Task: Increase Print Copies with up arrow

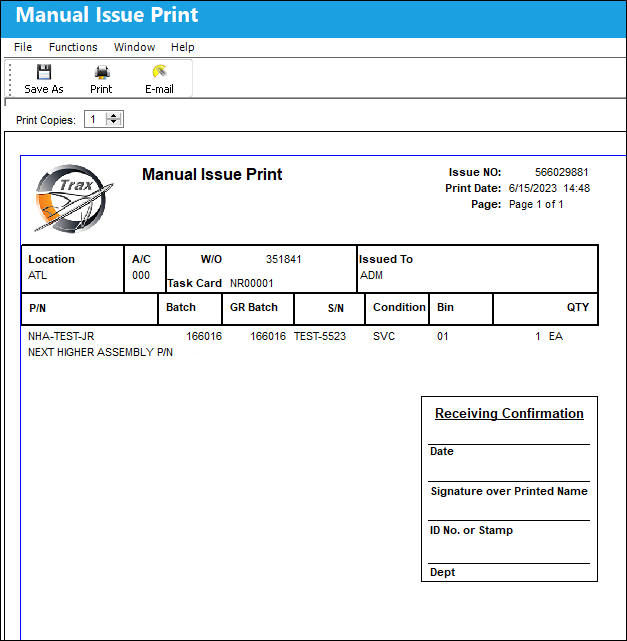Action: point(114,116)
